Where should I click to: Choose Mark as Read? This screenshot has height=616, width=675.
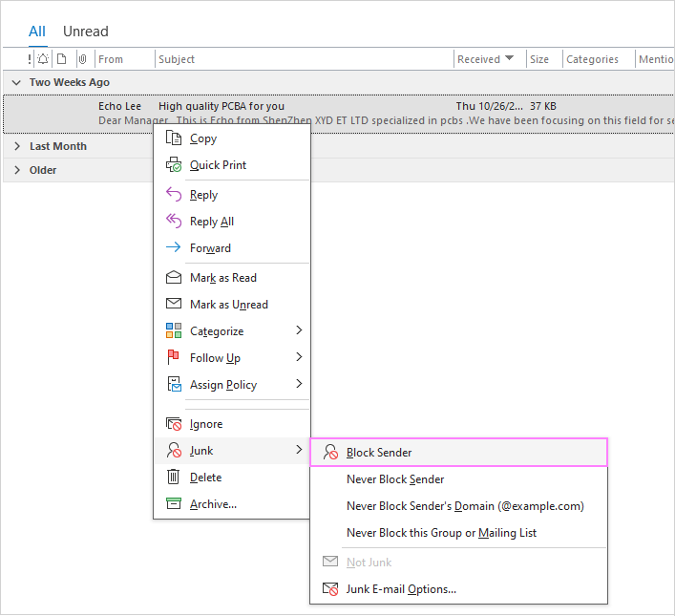232,278
